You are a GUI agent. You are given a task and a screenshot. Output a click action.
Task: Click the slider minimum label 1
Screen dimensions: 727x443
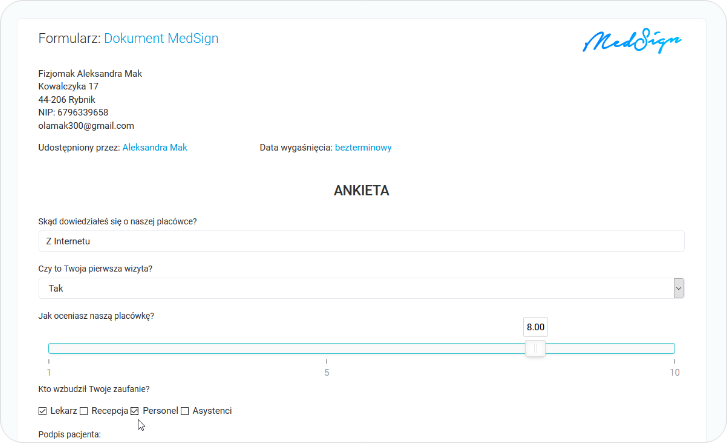pyautogui.click(x=49, y=373)
